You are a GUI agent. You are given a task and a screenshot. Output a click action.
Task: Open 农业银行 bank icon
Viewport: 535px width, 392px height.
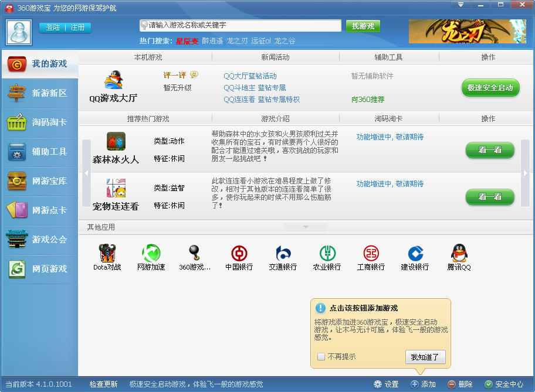tap(327, 253)
